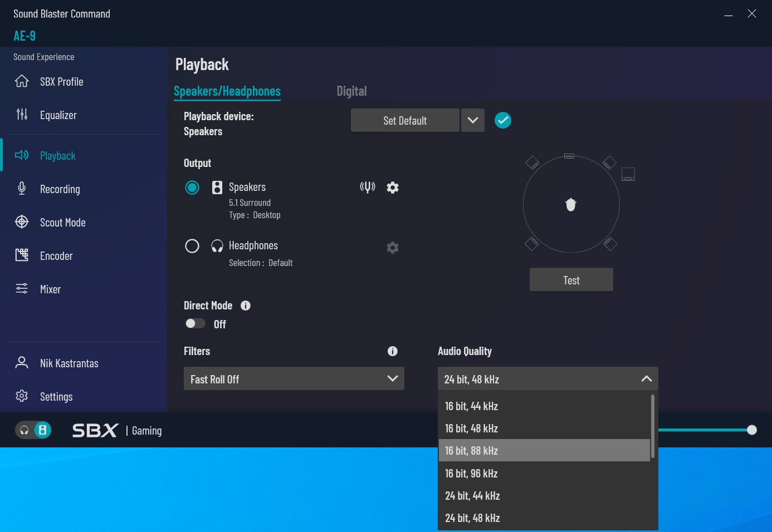The image size is (772, 532).
Task: Open the Equalizer sliders icon
Action: [22, 115]
